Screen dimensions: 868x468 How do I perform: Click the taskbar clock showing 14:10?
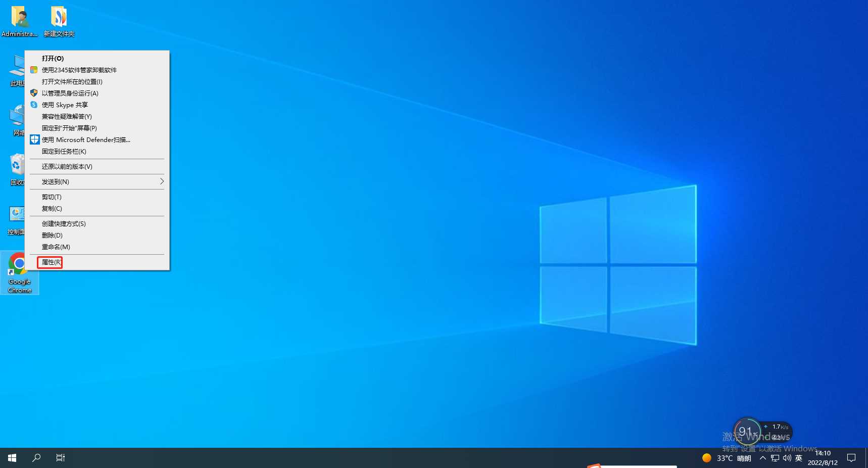tap(823, 458)
